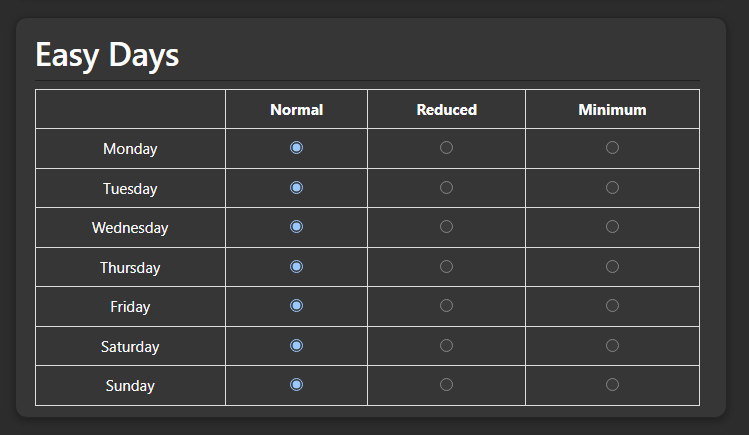This screenshot has height=435, width=749.
Task: Select Normal for Monday
Action: [x=296, y=148]
